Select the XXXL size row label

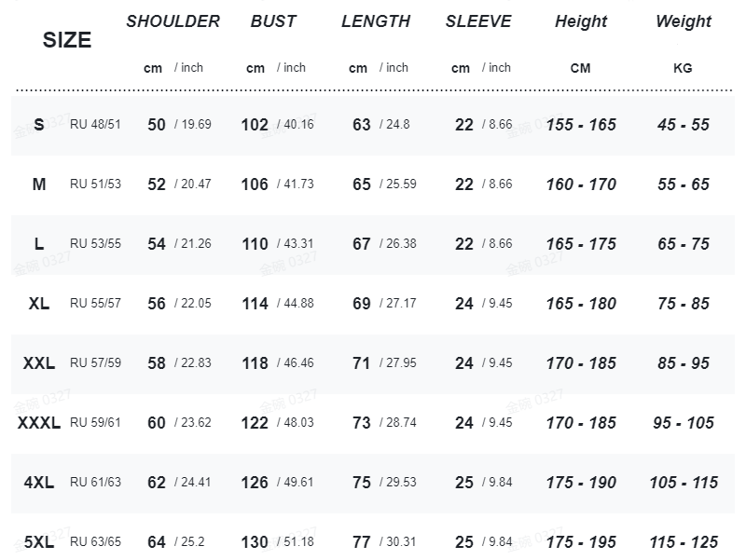point(39,423)
